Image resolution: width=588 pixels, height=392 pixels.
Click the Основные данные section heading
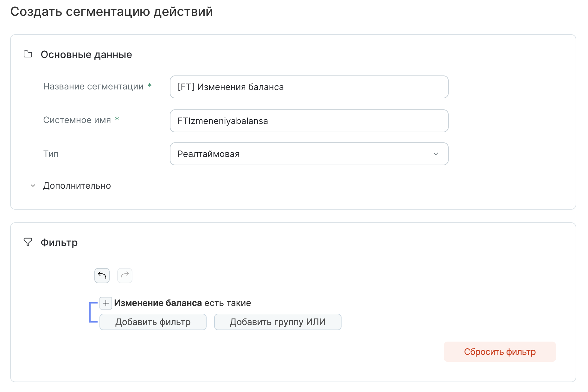[86, 55]
